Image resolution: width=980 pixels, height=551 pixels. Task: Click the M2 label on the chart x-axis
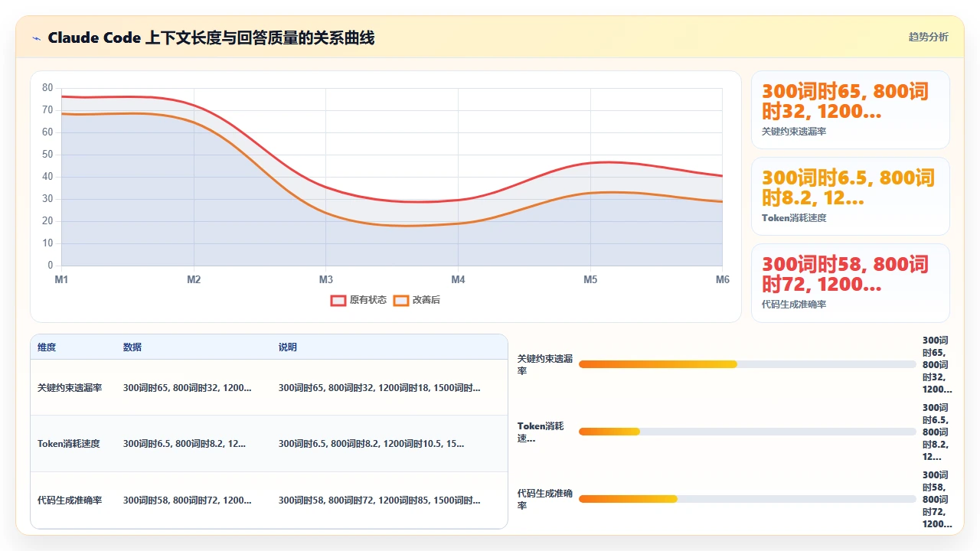[x=194, y=279]
